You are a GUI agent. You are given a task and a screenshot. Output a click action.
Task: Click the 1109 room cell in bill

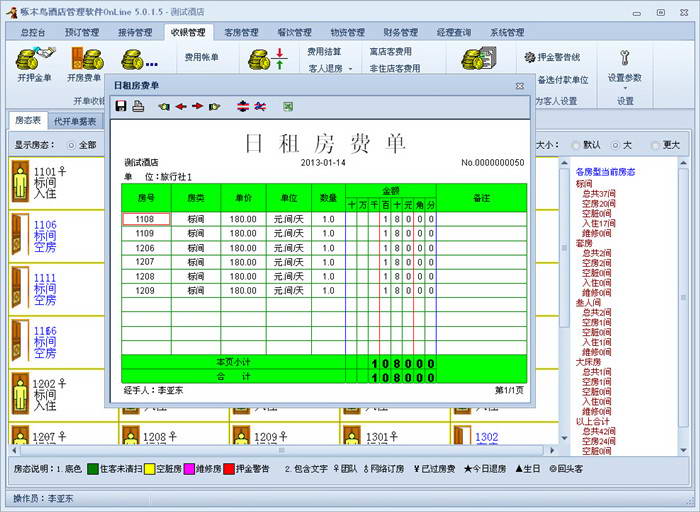pyautogui.click(x=146, y=233)
